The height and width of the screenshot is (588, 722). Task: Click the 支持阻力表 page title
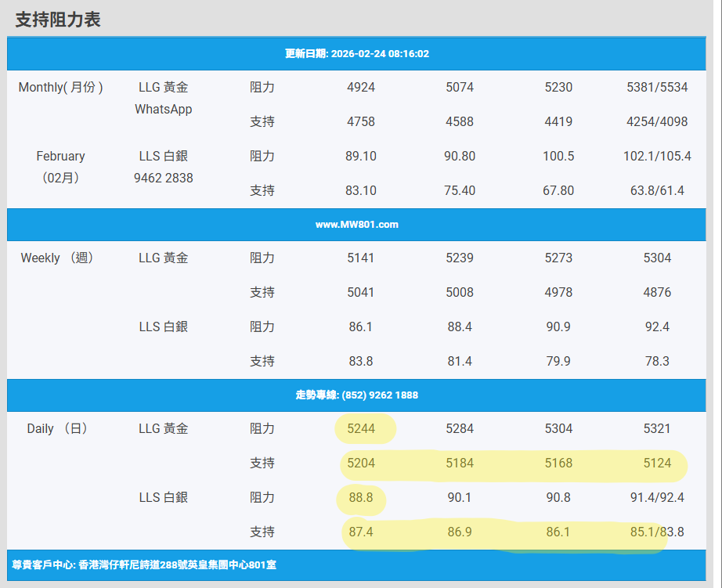(58, 20)
